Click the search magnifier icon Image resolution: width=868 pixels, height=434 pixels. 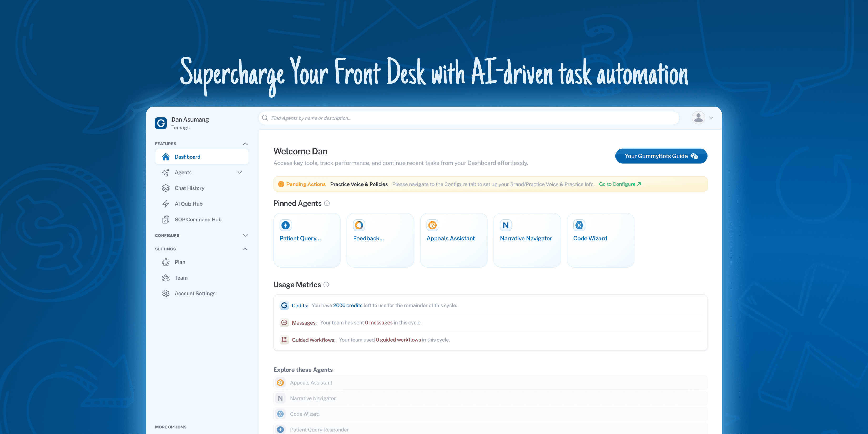coord(265,118)
